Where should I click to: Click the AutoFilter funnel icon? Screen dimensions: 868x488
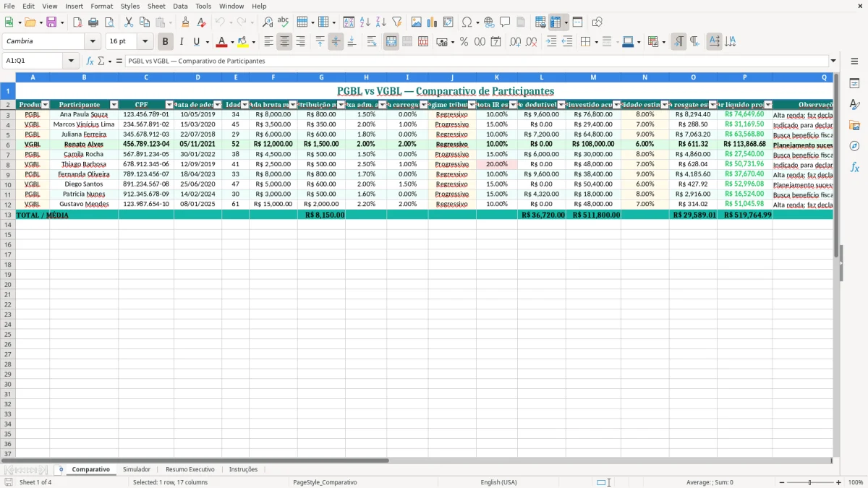pos(396,22)
